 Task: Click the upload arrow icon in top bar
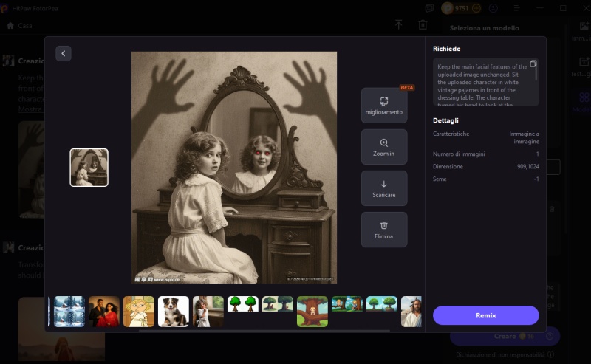[398, 24]
